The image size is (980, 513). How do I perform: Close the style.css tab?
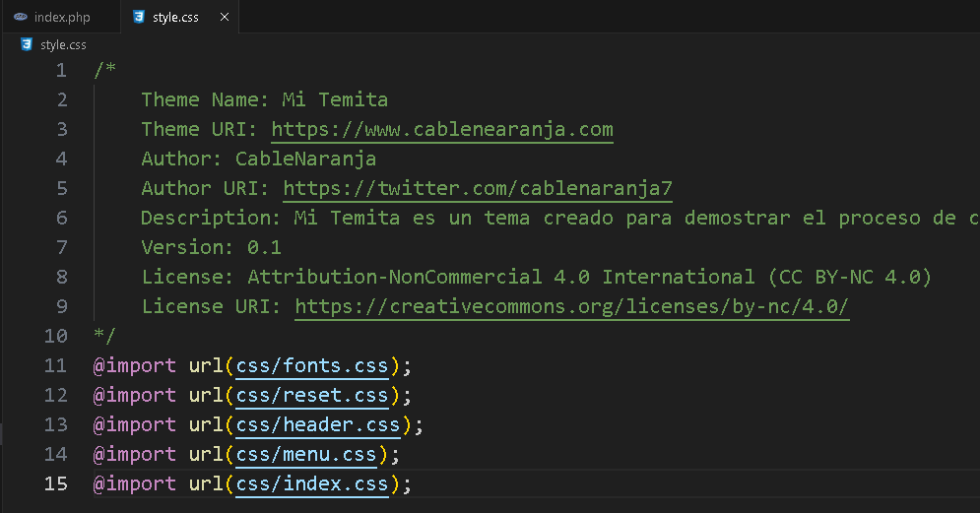point(225,17)
